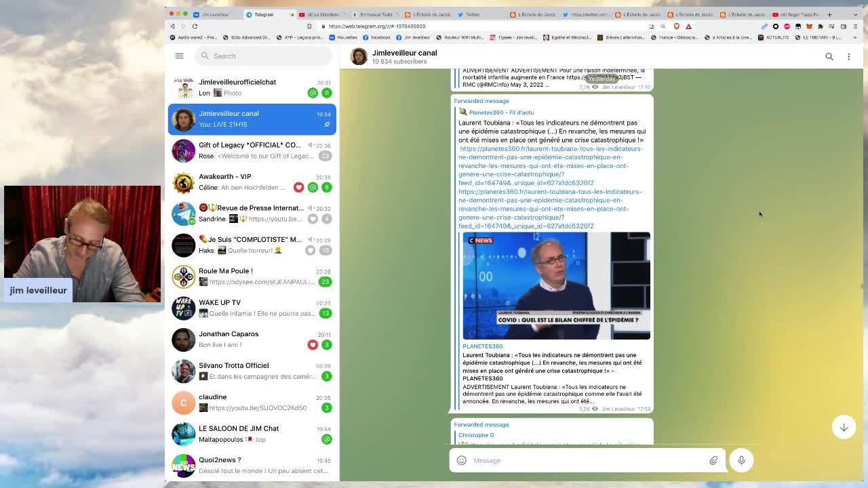Click the mention badge on Awakearth - VIP

pyautogui.click(x=313, y=187)
